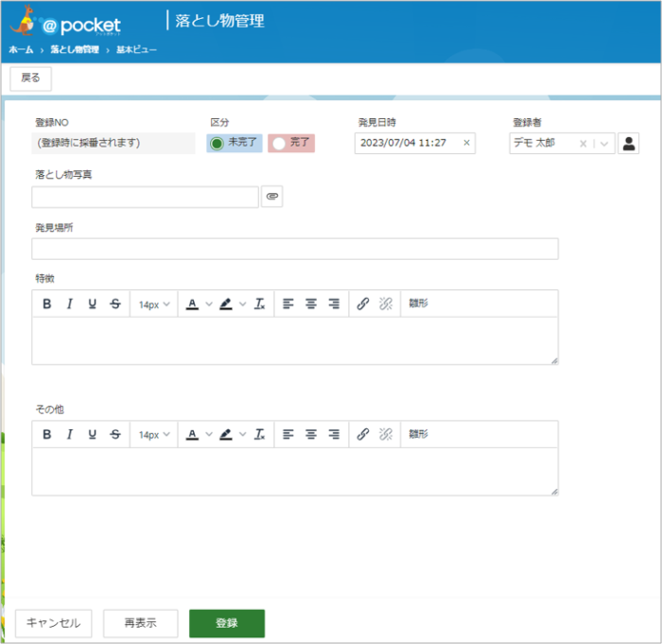Image resolution: width=662 pixels, height=644 pixels.
Task: Open 基本ビュー breadcrumb link
Action: tap(136, 50)
